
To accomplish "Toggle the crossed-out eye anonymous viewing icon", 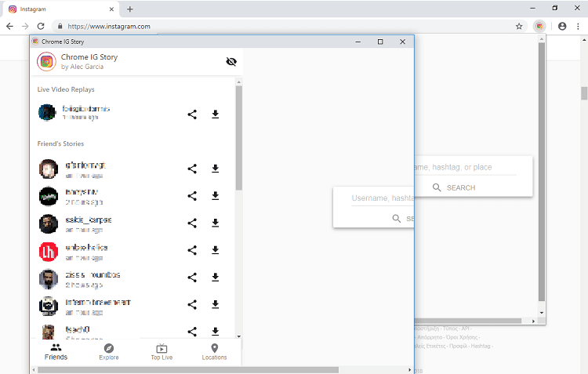I will 231,61.
